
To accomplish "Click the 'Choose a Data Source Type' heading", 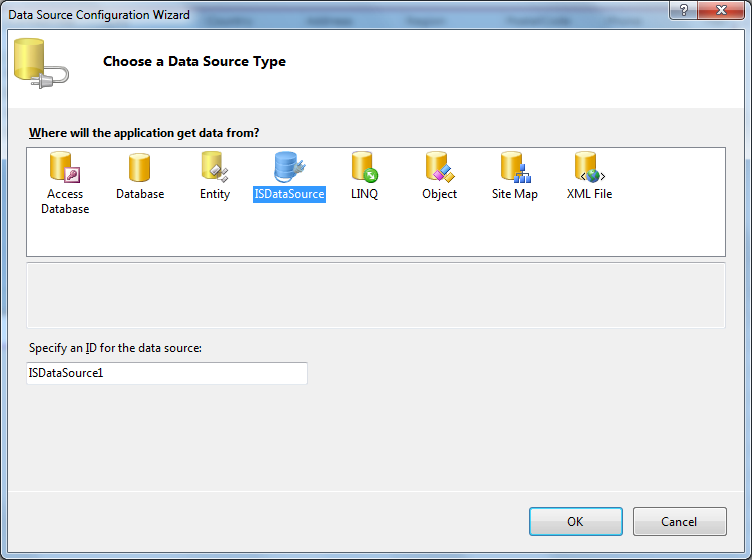I will [x=194, y=62].
